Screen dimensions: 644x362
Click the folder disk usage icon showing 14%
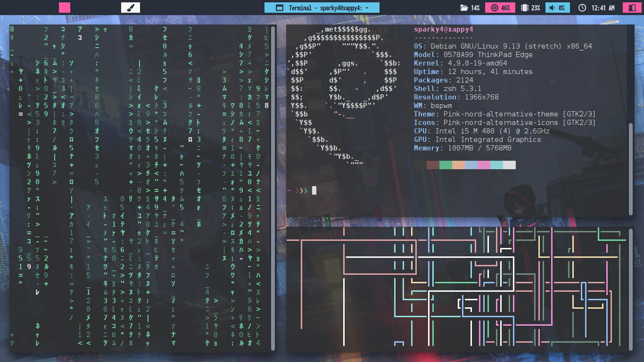click(464, 8)
